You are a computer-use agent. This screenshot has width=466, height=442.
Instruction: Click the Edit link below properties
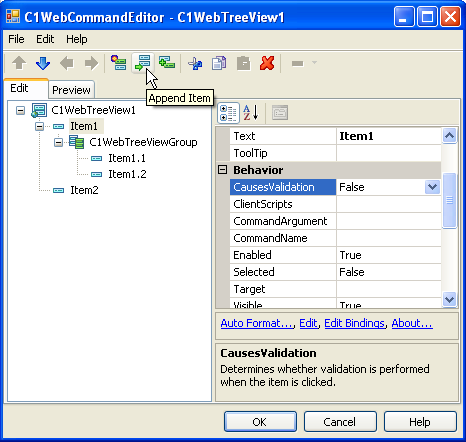pyautogui.click(x=308, y=323)
